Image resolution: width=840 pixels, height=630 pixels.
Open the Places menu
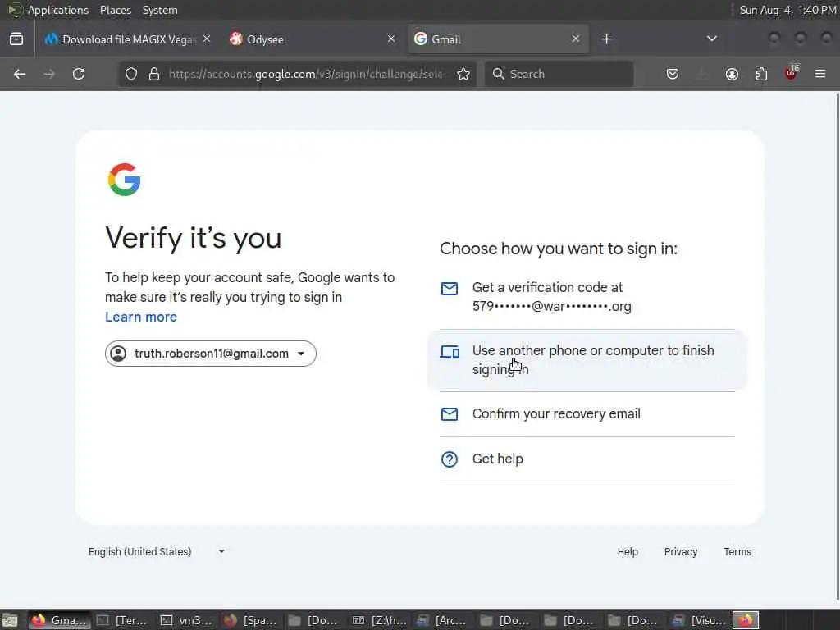(115, 10)
